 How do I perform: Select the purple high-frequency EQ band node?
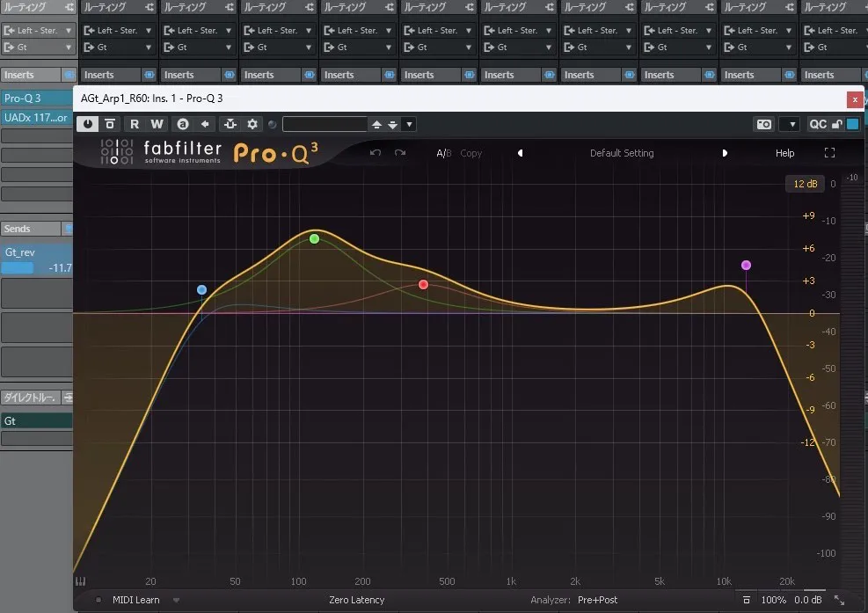pos(746,265)
